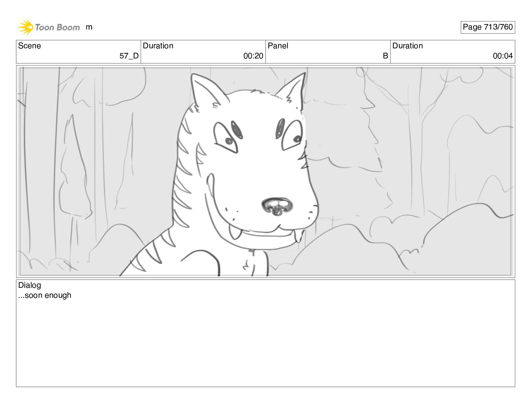Click the wolf's left ear

(206, 91)
